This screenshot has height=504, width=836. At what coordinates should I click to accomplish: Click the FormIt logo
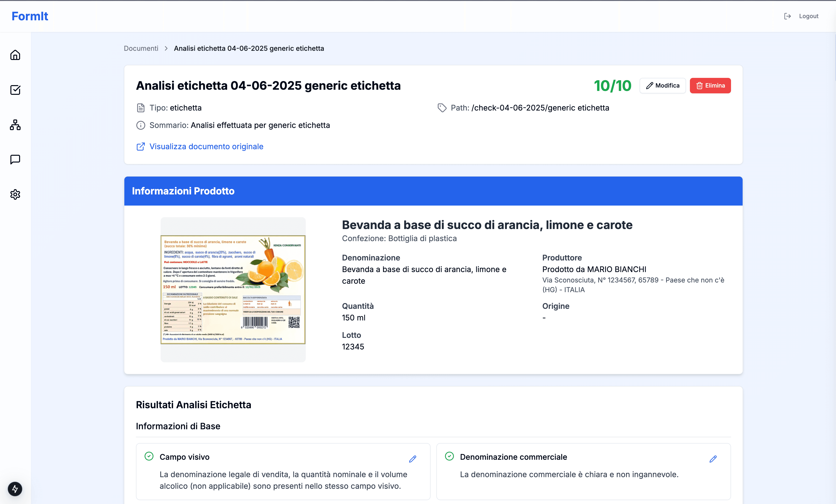[30, 16]
